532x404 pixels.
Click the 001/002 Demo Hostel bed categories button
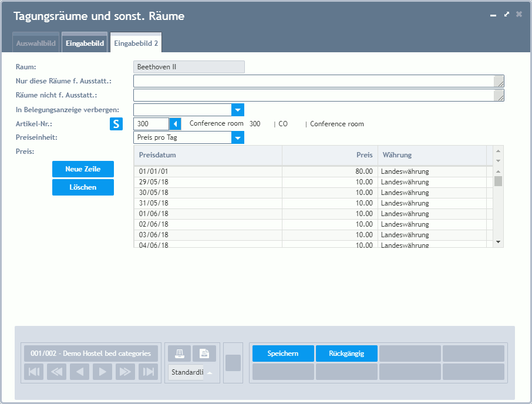pyautogui.click(x=91, y=353)
